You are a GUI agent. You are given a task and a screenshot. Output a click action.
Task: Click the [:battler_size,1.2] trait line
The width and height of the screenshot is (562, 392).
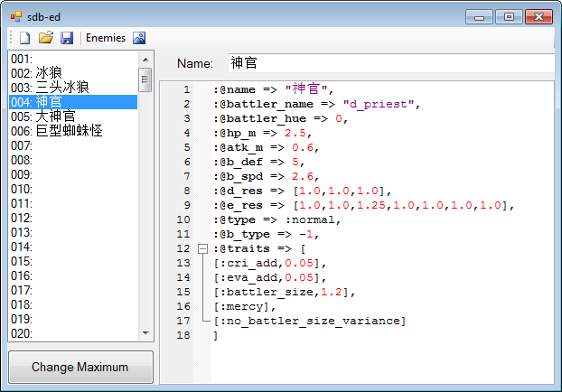click(285, 292)
